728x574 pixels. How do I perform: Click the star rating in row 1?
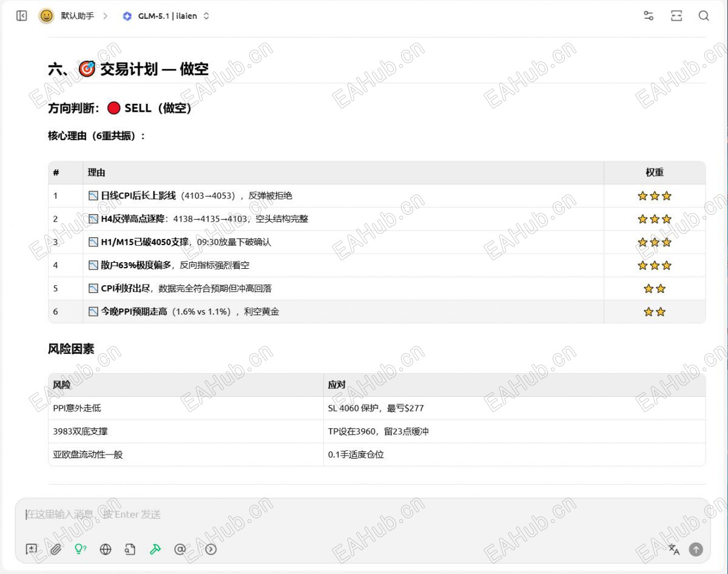[655, 196]
